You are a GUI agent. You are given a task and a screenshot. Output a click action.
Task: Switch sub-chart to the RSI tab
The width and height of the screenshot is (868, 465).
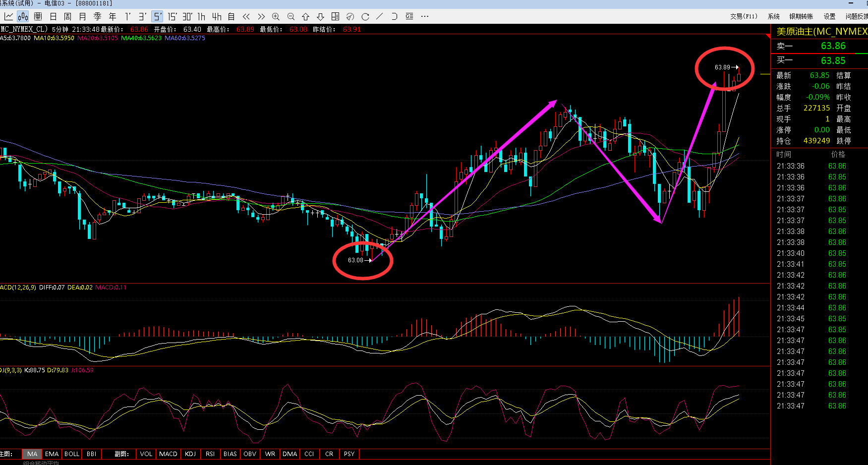210,454
